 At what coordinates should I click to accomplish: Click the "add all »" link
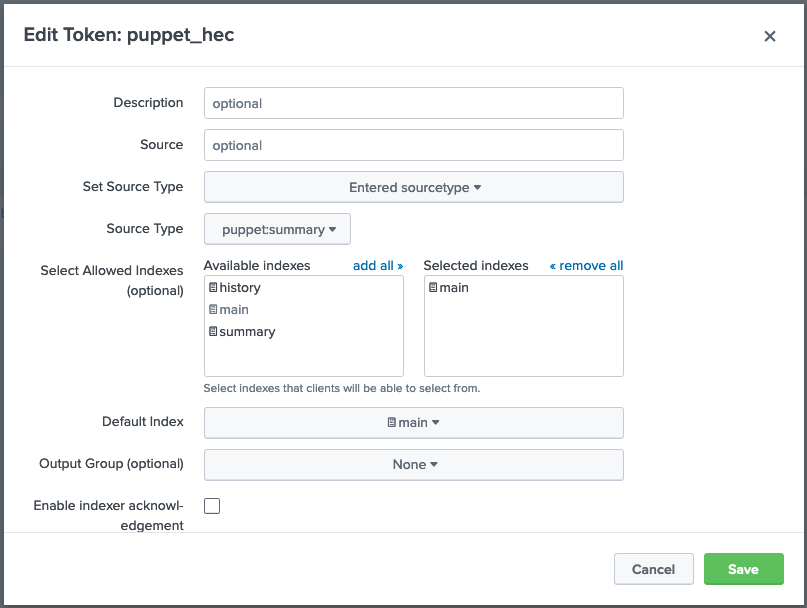pyautogui.click(x=378, y=265)
